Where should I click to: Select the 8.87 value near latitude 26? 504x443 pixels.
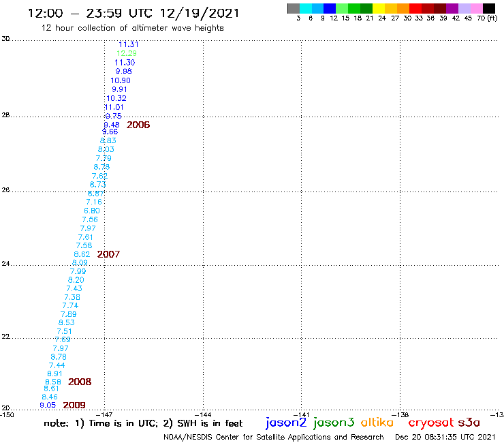96,194
